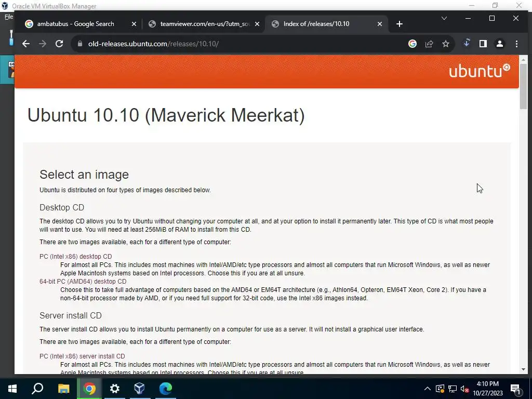The width and height of the screenshot is (532, 399).
Task: Click the Select an image heading
Action: click(84, 175)
